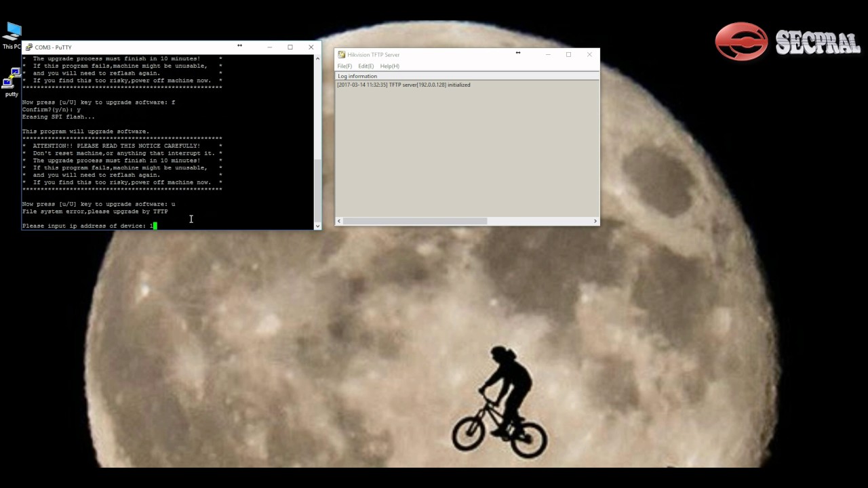Minimize the Hikvision TFTP Server window
The height and width of the screenshot is (488, 868).
pos(548,55)
